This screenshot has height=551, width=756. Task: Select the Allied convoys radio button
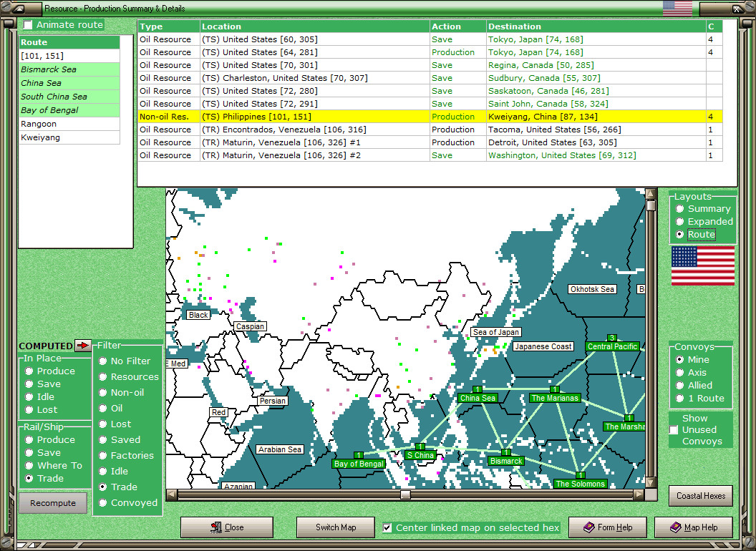click(x=680, y=386)
